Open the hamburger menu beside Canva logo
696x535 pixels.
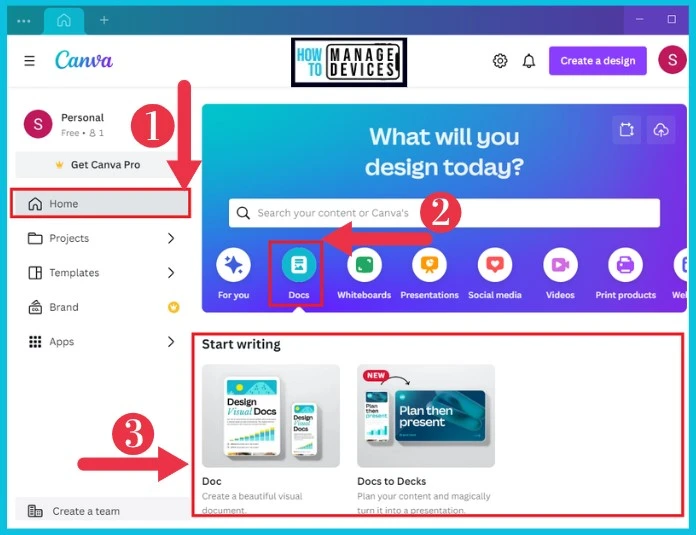(29, 61)
